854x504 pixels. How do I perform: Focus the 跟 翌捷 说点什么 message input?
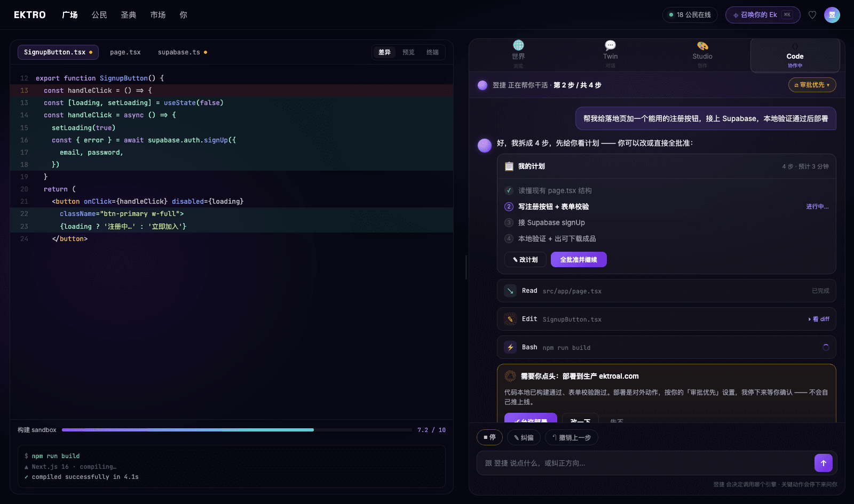coord(645,463)
